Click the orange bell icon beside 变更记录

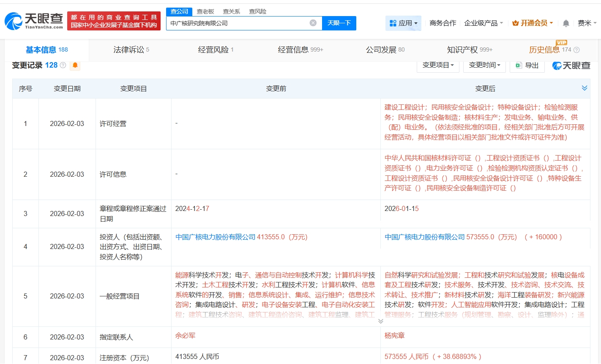tap(75, 66)
